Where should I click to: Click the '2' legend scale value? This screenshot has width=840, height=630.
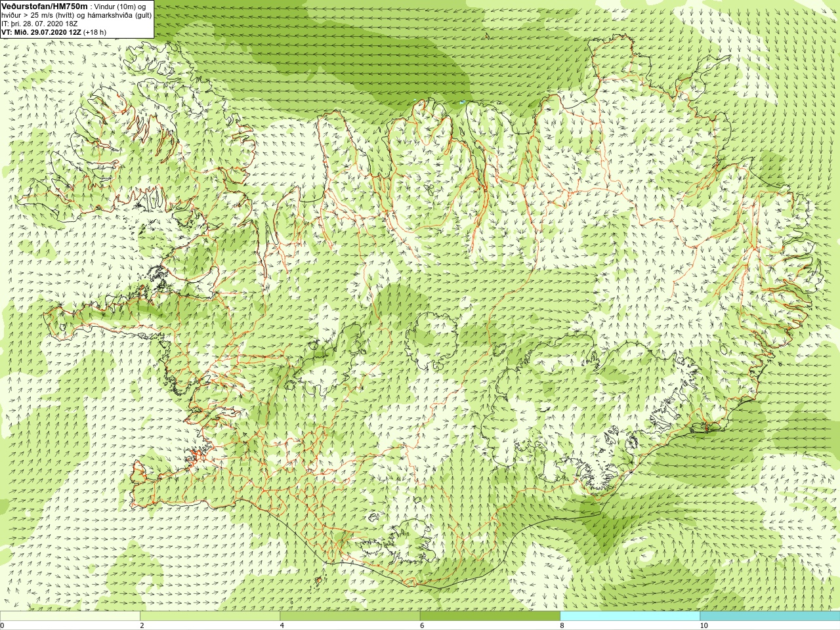142,625
